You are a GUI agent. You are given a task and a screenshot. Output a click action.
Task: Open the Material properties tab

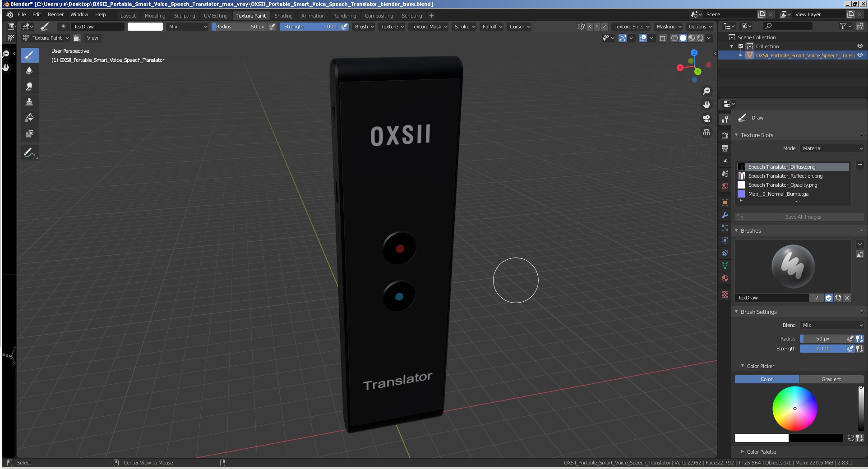[725, 278]
